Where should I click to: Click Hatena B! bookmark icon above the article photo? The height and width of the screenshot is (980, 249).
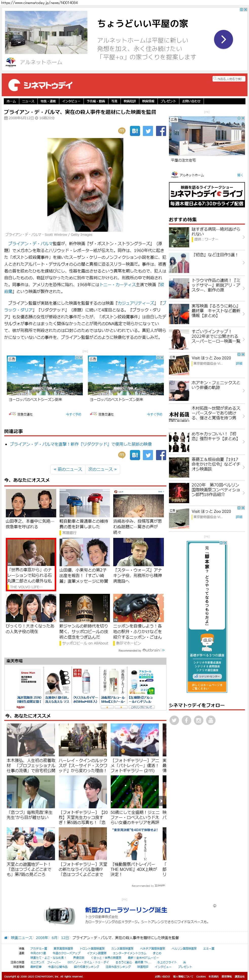tap(135, 131)
